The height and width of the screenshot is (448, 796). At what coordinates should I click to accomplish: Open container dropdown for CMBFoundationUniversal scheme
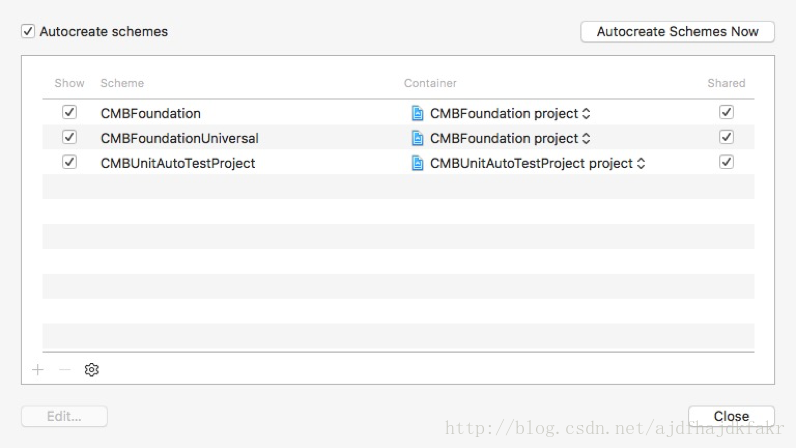point(510,138)
